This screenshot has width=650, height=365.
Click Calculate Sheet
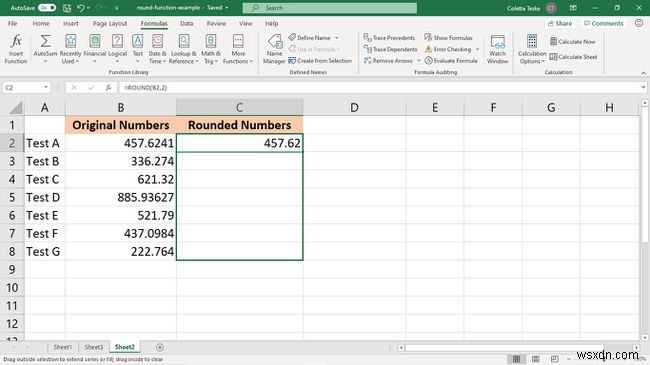(x=573, y=57)
